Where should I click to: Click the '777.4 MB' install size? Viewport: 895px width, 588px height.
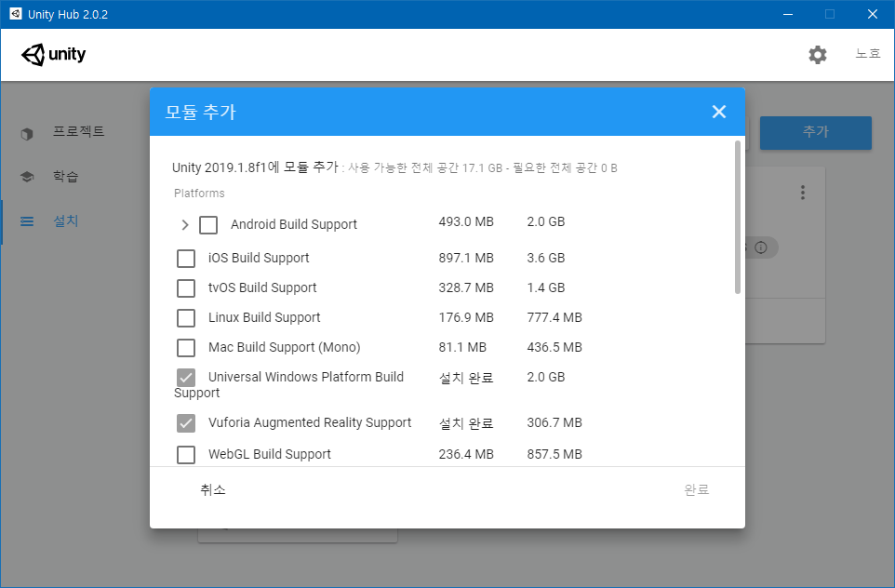[554, 317]
